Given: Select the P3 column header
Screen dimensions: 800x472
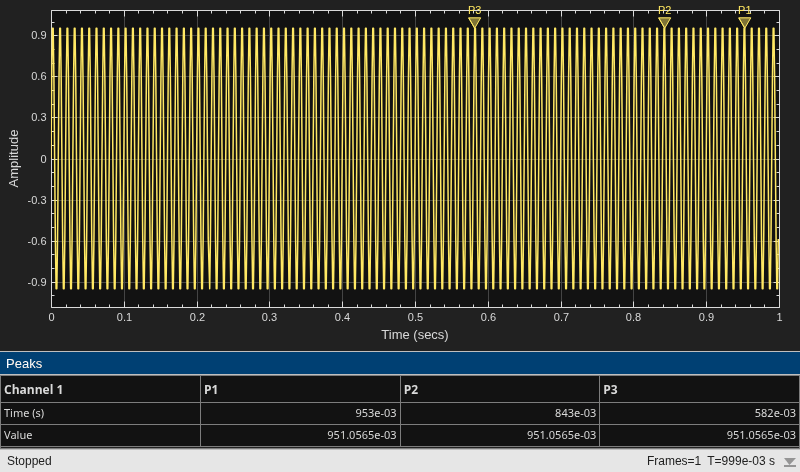Looking at the screenshot, I should coord(699,389).
